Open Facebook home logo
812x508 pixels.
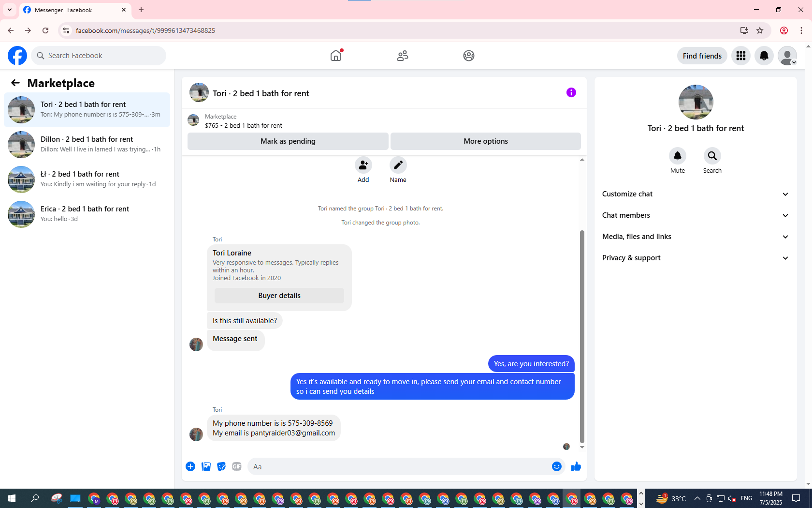click(17, 56)
